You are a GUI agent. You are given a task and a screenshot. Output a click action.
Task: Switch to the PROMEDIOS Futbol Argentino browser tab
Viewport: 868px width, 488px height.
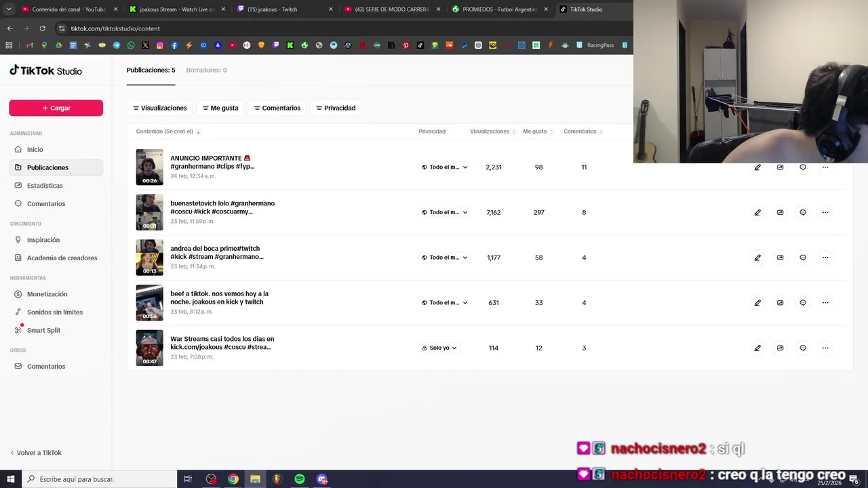click(500, 9)
